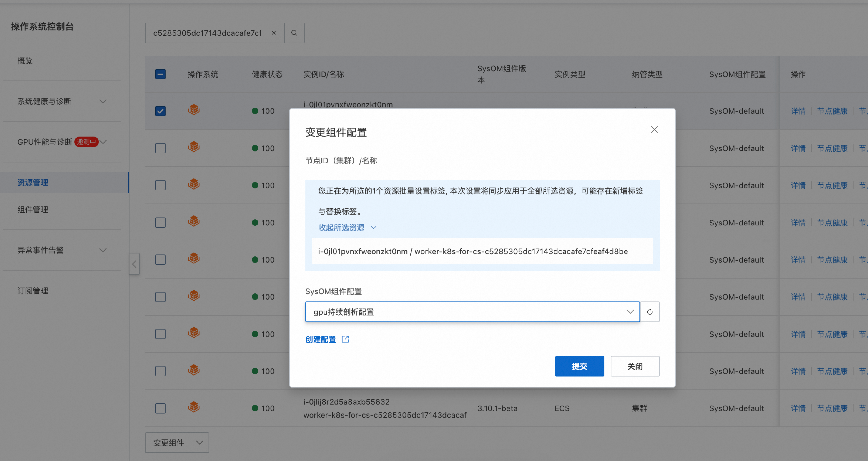Check the checkbox for row i-0jlij8r2d5a8axb55632
The height and width of the screenshot is (461, 868).
point(161,408)
